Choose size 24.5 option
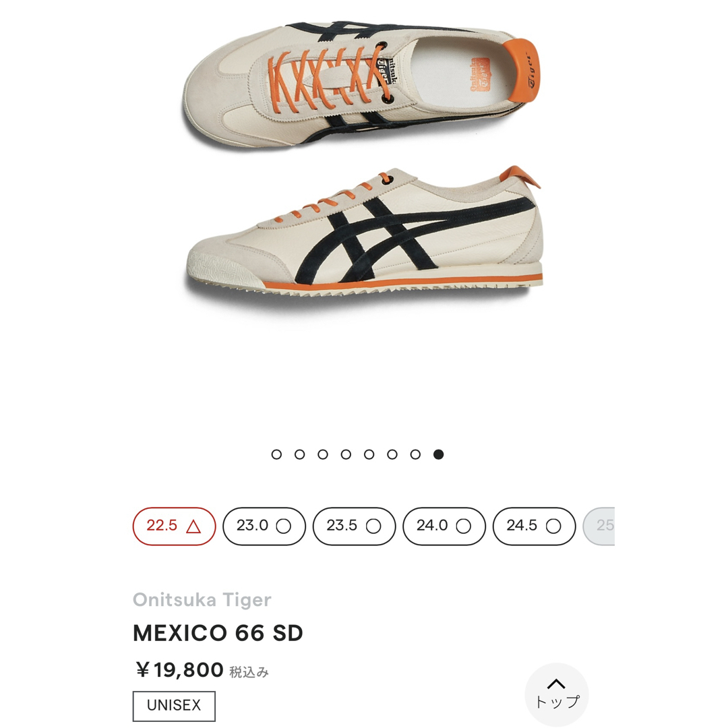The height and width of the screenshot is (728, 728). 535,526
